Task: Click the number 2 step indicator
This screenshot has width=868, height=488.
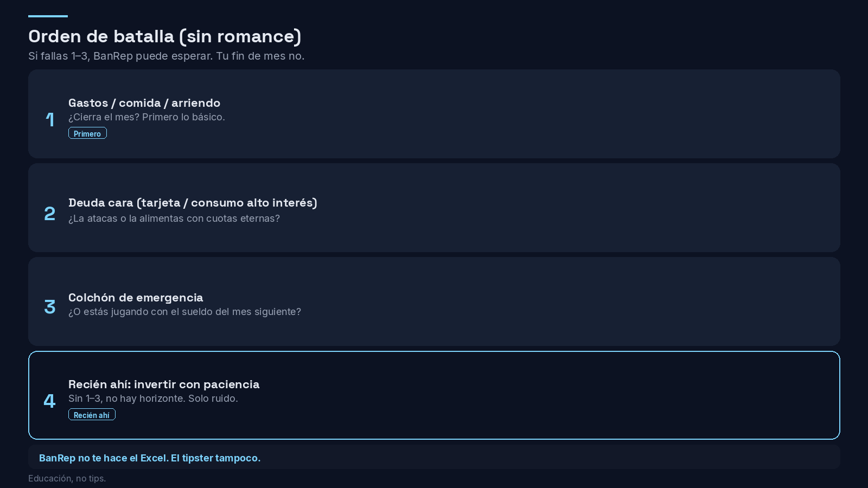Action: pos(49,213)
